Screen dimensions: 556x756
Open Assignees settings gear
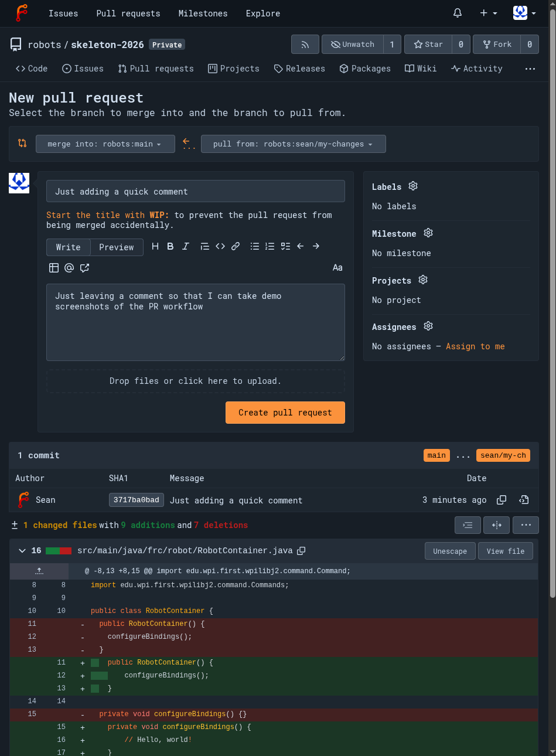(428, 326)
